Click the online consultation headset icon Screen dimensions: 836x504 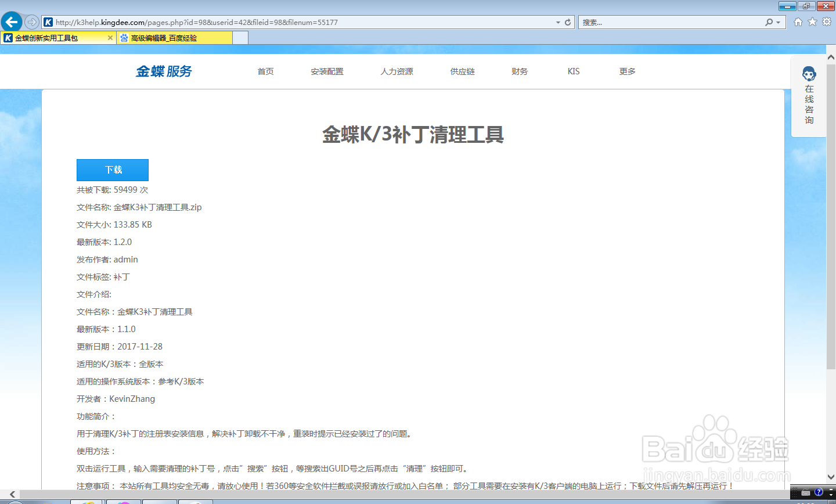tap(809, 74)
